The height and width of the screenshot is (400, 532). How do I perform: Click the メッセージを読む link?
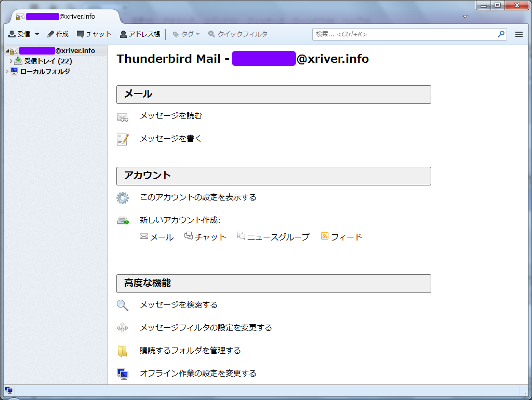170,116
